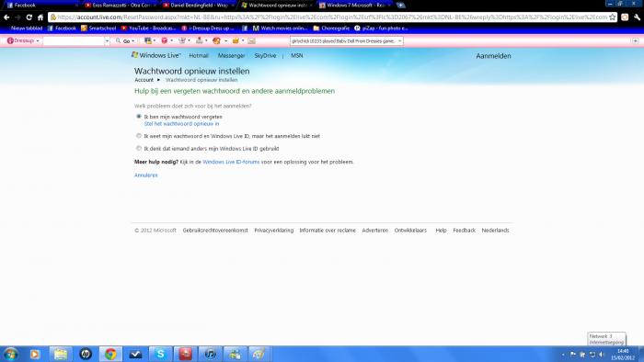Open iTunes from the taskbar
644x362 pixels.
[x=211, y=354]
